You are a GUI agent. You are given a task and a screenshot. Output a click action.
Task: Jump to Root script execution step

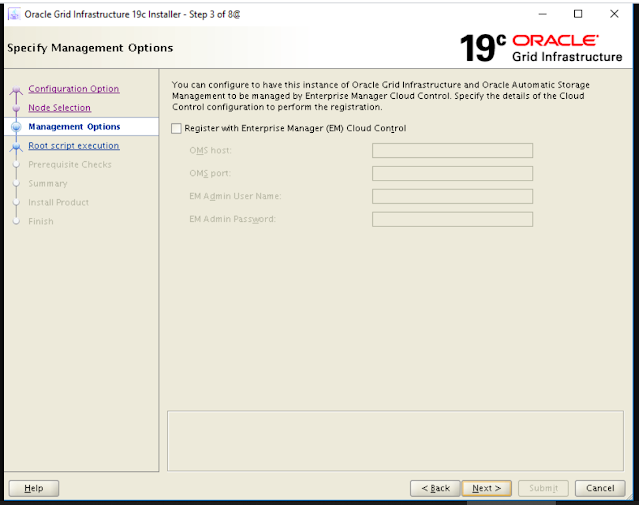pyautogui.click(x=74, y=146)
